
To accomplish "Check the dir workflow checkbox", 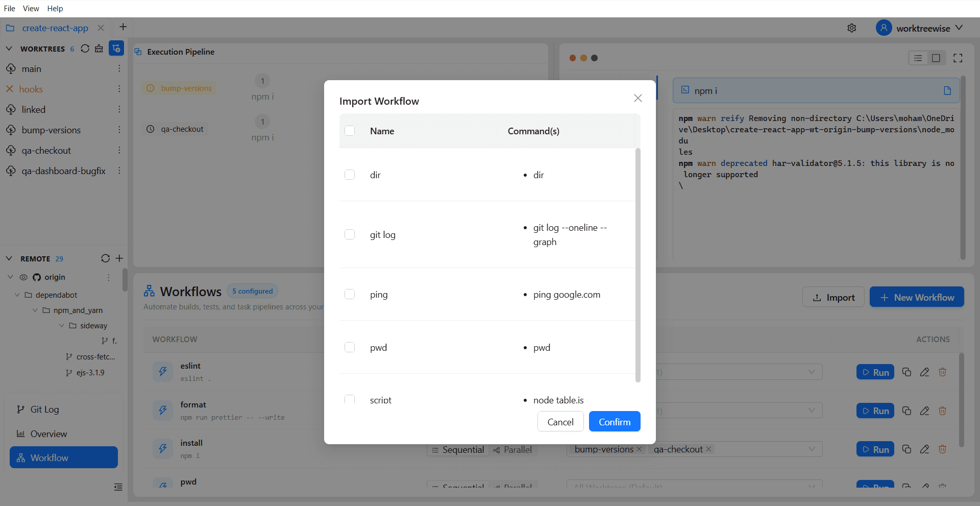I will point(350,175).
